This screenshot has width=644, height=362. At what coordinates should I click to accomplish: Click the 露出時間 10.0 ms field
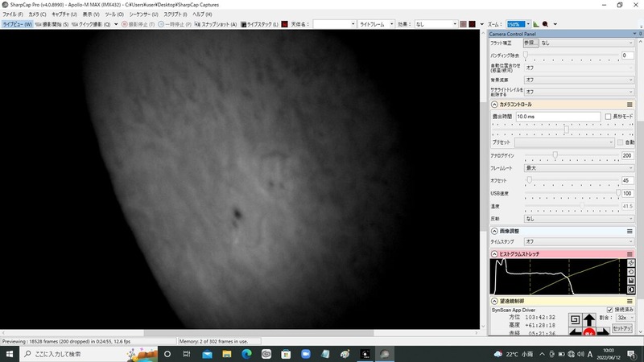[558, 117]
